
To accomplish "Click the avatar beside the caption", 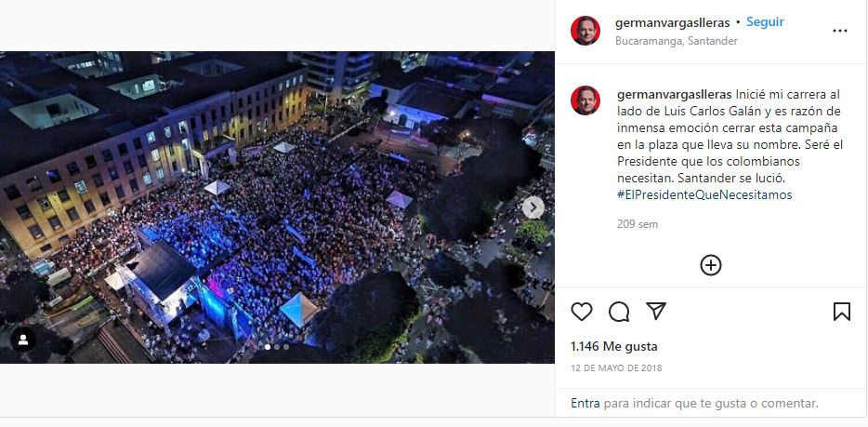I will [585, 100].
